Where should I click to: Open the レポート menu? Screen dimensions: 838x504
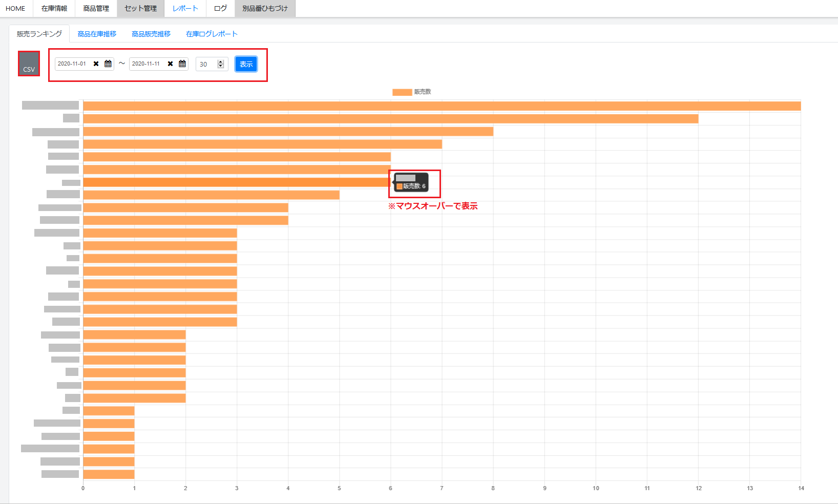[185, 9]
